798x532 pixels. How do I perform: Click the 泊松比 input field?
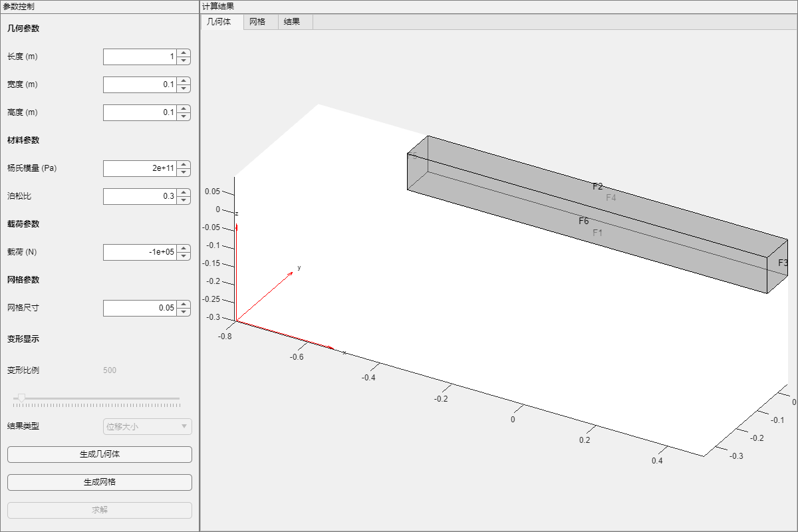pyautogui.click(x=140, y=197)
